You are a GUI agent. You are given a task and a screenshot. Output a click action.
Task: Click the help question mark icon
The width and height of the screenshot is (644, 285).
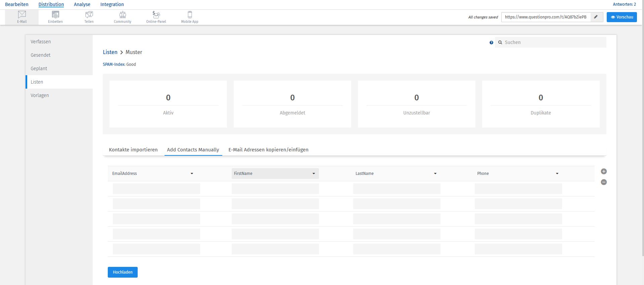(491, 43)
